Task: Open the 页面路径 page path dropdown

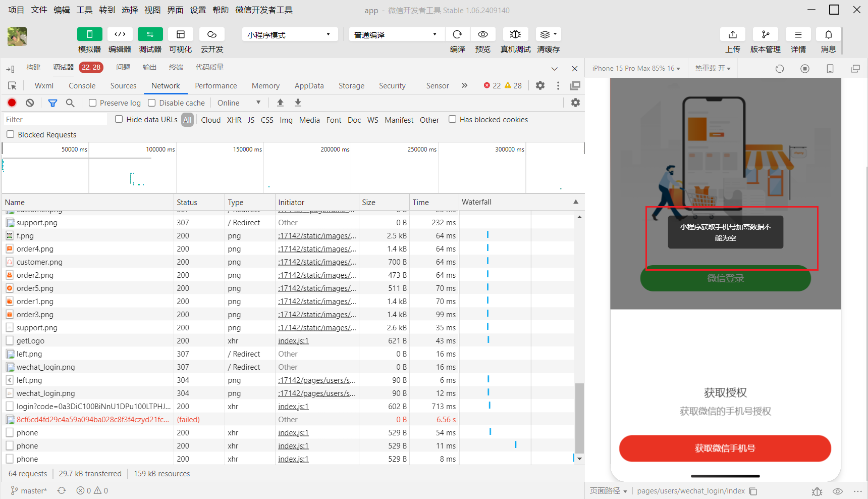Action: (x=609, y=491)
